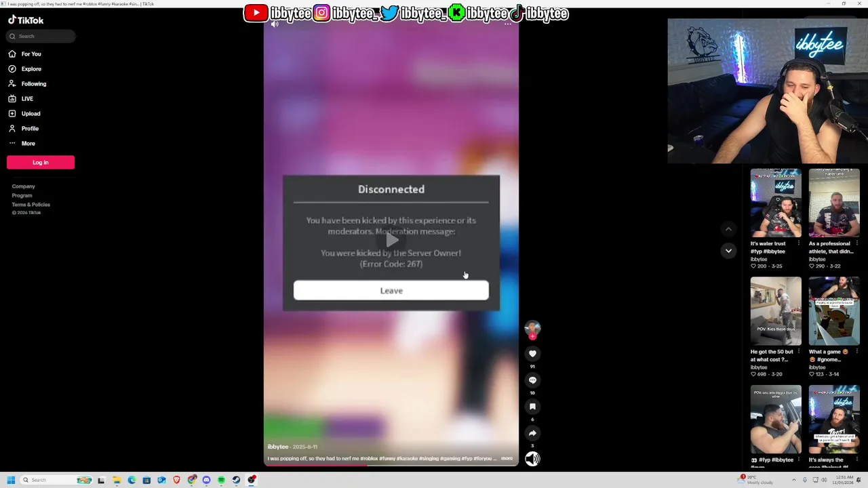
Task: Open the clock showing 12:51 AM
Action: (842, 480)
